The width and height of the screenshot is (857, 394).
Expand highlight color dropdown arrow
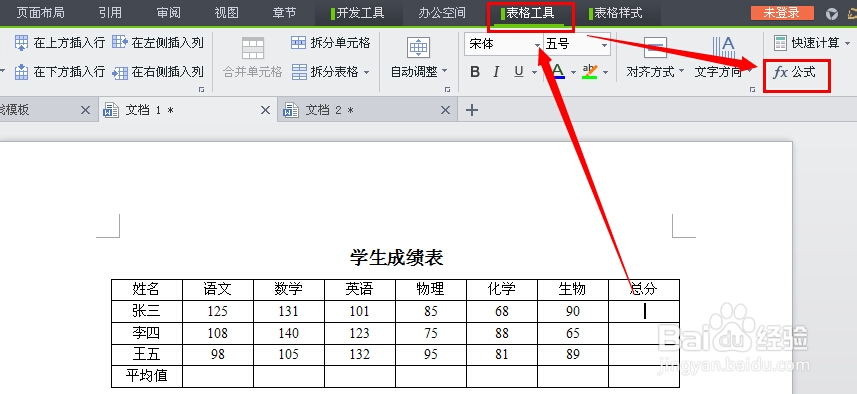pos(606,72)
